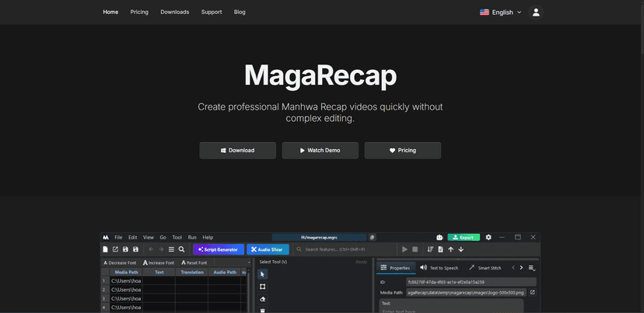Click the Media Path column header
The height and width of the screenshot is (313, 644).
126,272
